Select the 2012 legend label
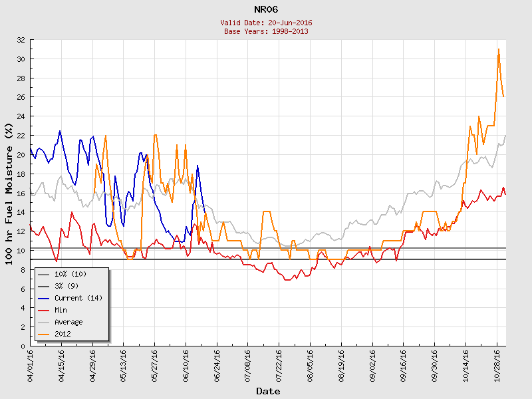 tap(63, 334)
